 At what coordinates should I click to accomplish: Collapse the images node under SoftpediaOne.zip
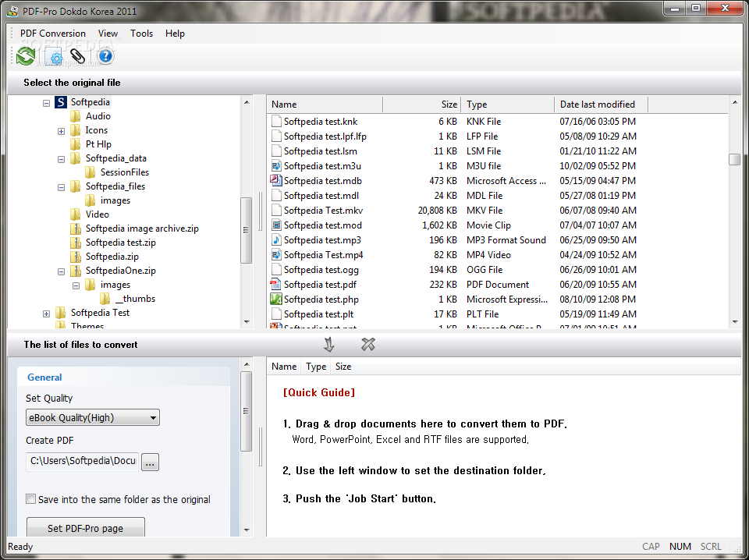coord(76,285)
